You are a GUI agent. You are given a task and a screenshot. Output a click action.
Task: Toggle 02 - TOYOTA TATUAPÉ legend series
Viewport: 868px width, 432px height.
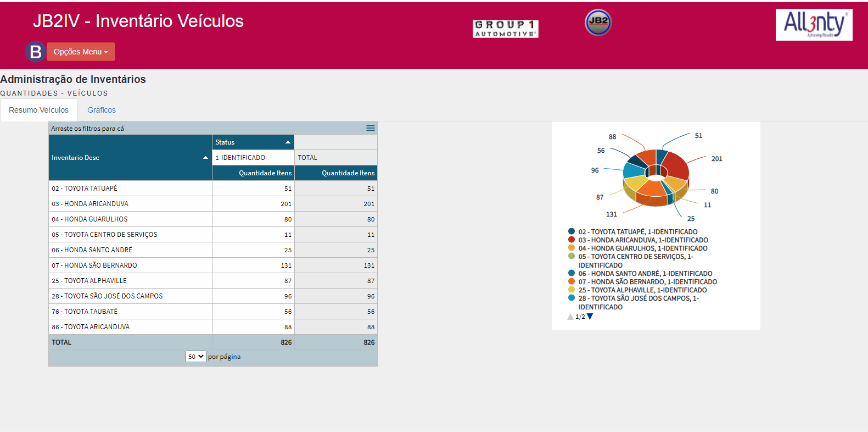[637, 232]
